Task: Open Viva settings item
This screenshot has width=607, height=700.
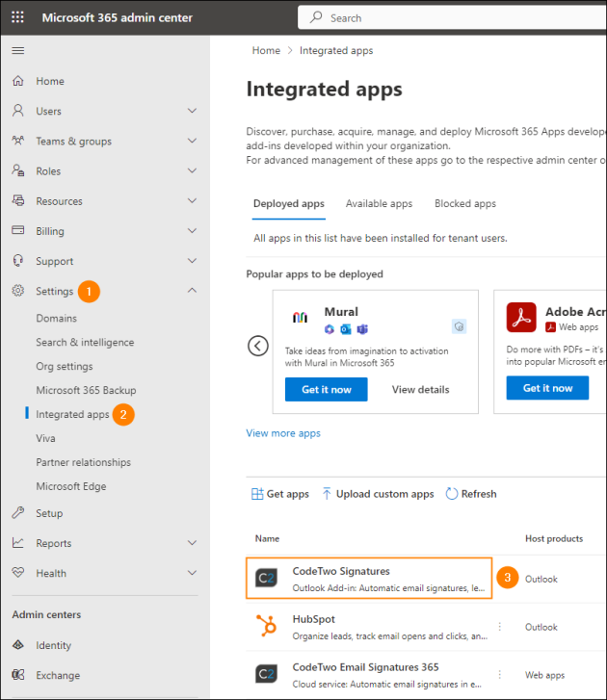Action: pos(45,438)
